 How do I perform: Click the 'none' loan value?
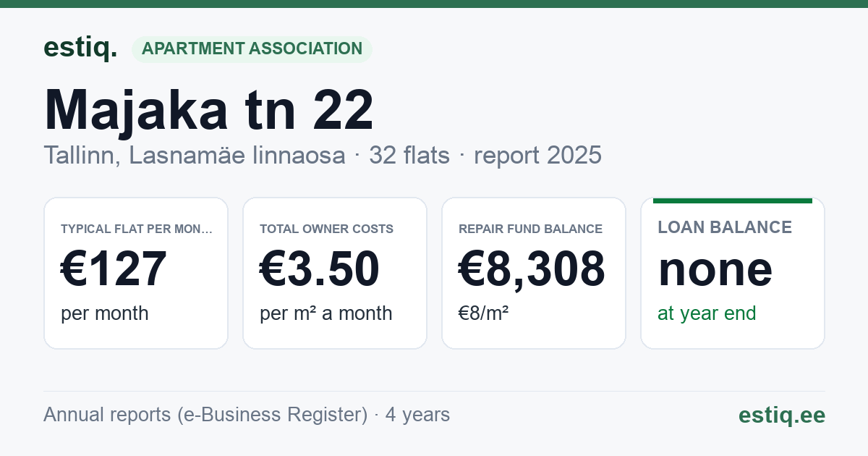(715, 269)
